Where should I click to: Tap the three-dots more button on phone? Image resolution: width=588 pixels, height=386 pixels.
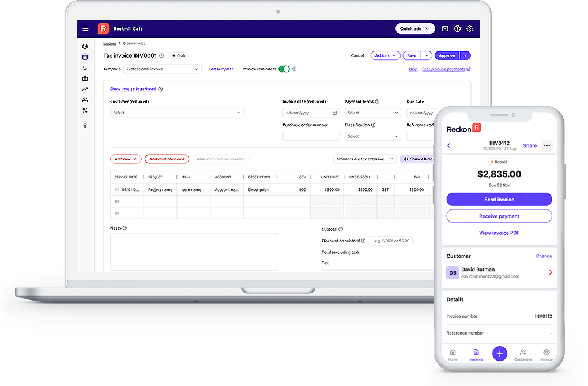point(547,145)
